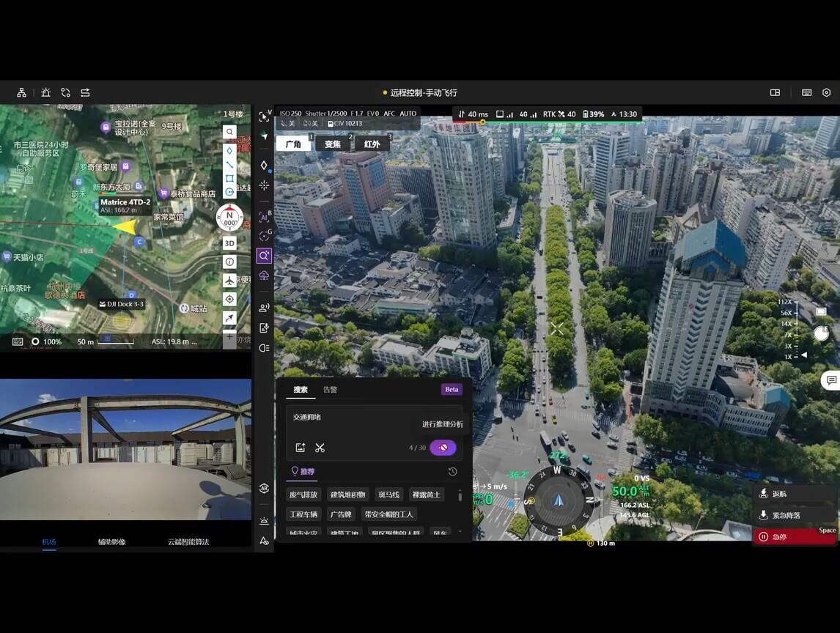Image resolution: width=840 pixels, height=633 pixels.
Task: Reset map orientation with the north compass
Action: (230, 218)
